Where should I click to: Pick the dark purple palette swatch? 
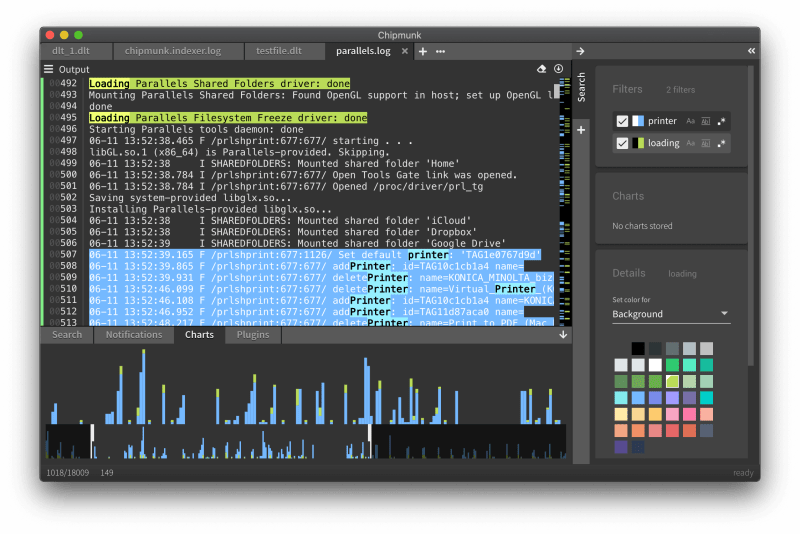pos(621,446)
